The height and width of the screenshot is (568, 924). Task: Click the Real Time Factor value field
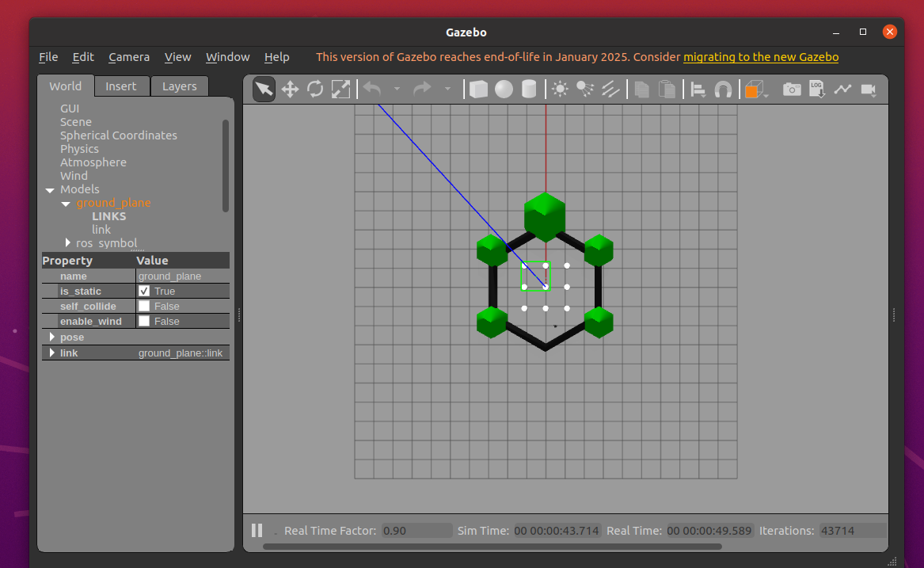click(416, 530)
